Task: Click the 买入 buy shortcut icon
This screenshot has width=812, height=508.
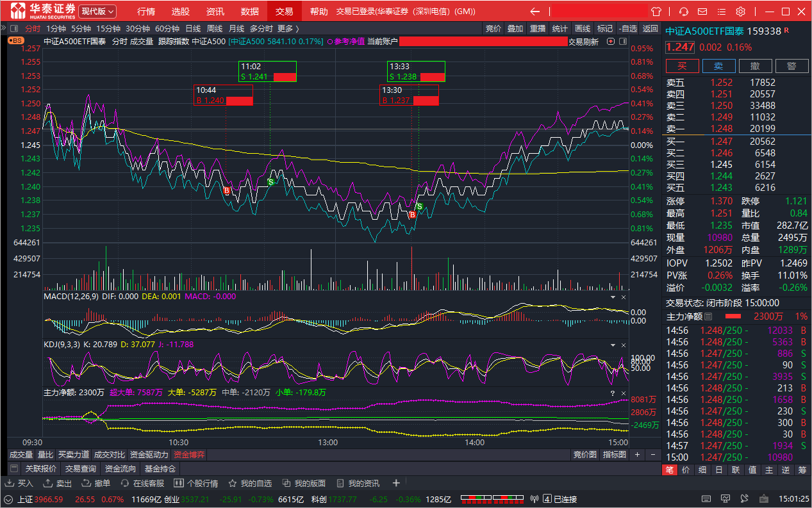Action: point(20,483)
